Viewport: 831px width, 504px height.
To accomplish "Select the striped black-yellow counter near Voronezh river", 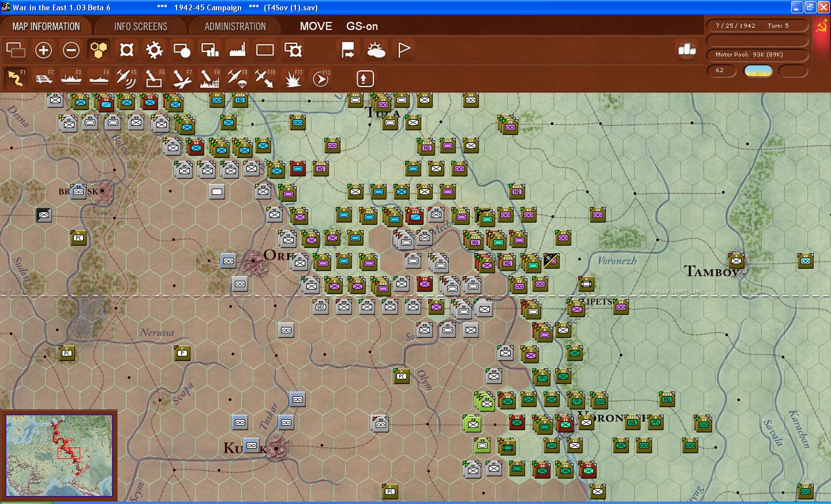I will 552,261.
